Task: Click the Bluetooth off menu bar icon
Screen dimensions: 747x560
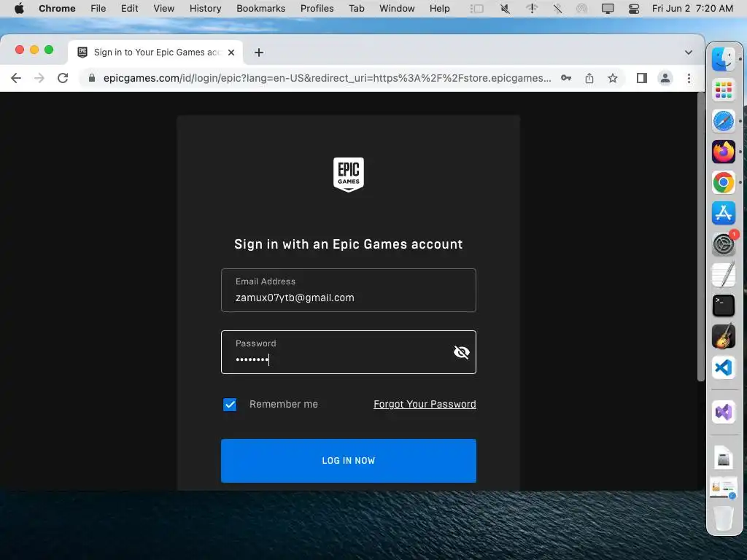Action: (x=557, y=9)
